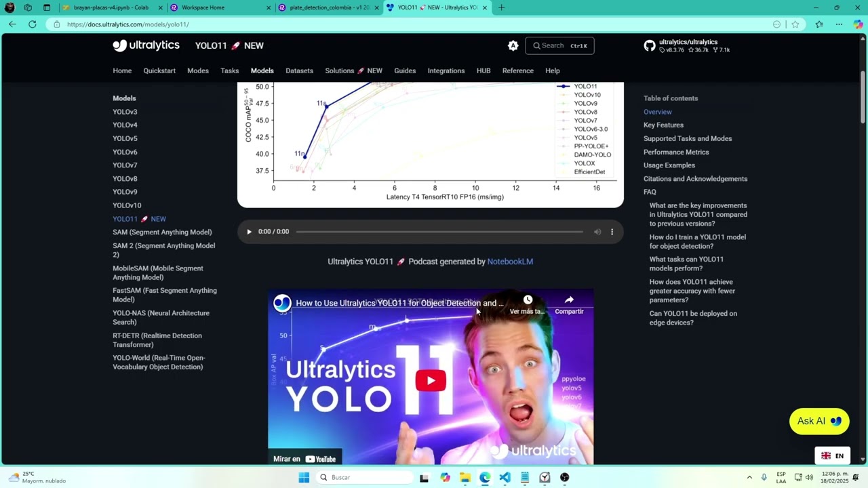Click the taskbar Buscar search box
This screenshot has height=488, width=868.
tap(363, 477)
